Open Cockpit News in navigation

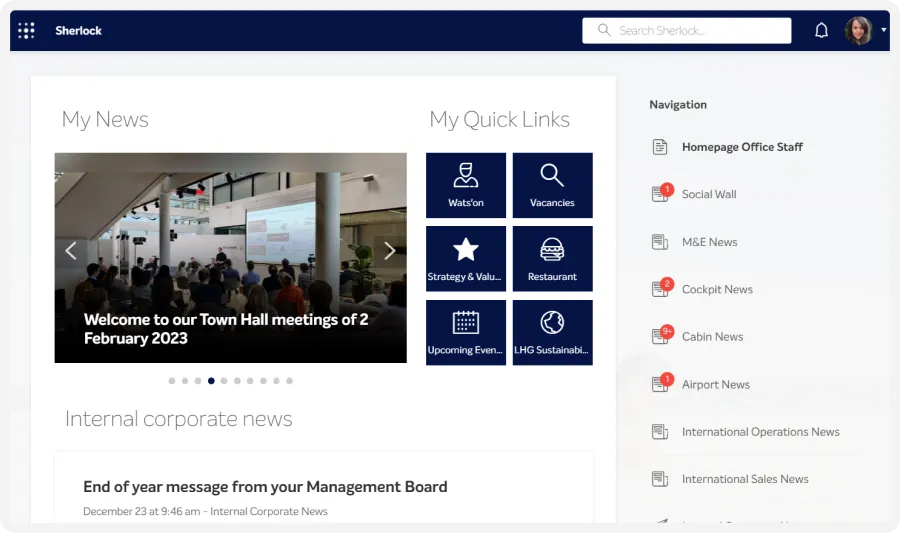(717, 290)
